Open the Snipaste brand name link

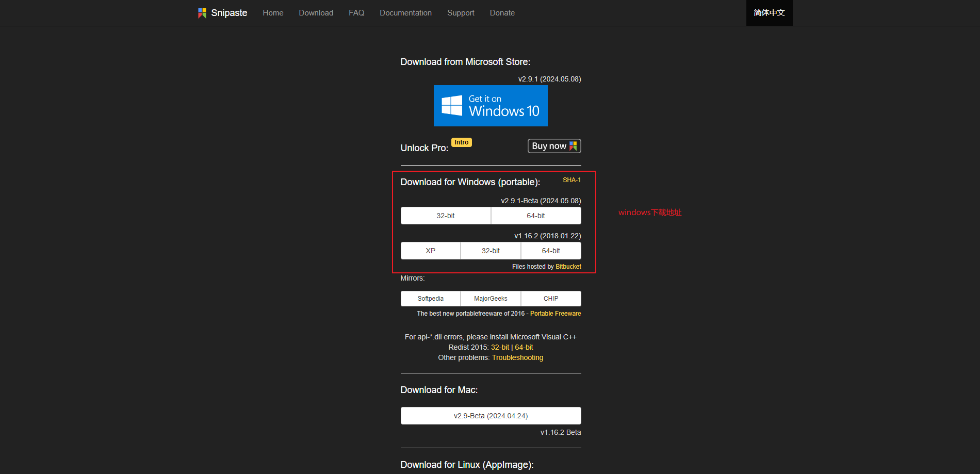(x=229, y=13)
